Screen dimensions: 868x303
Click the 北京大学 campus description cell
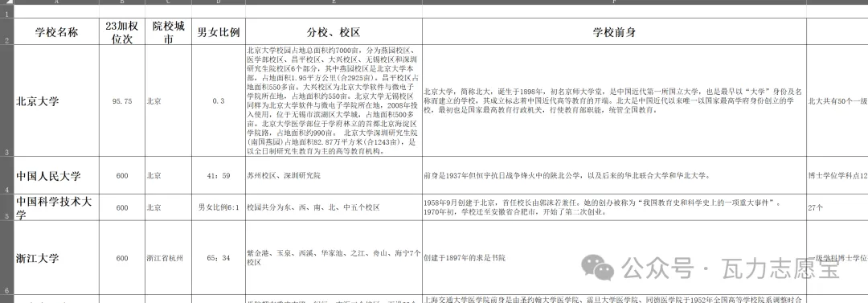click(334, 101)
